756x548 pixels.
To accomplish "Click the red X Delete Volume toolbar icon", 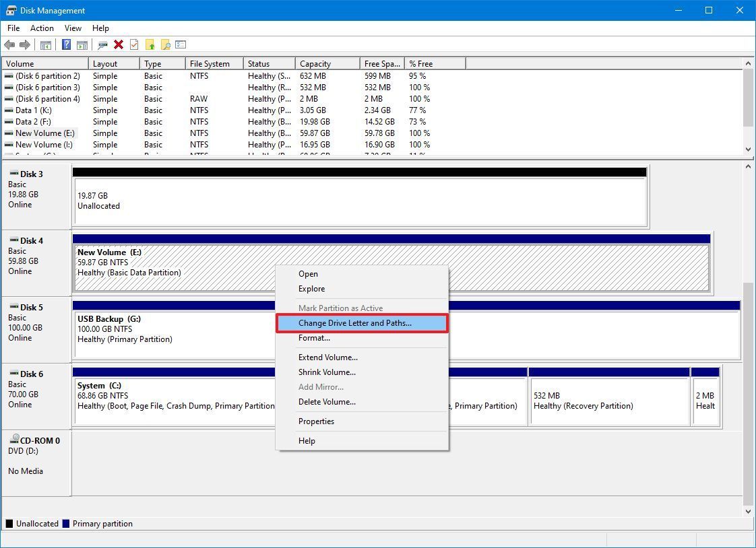I will click(x=119, y=44).
